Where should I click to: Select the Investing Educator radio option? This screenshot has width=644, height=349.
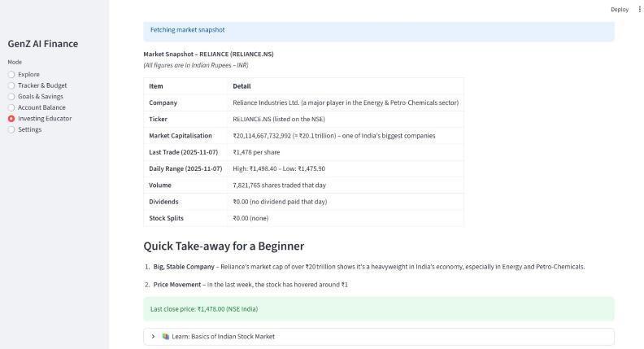11,119
